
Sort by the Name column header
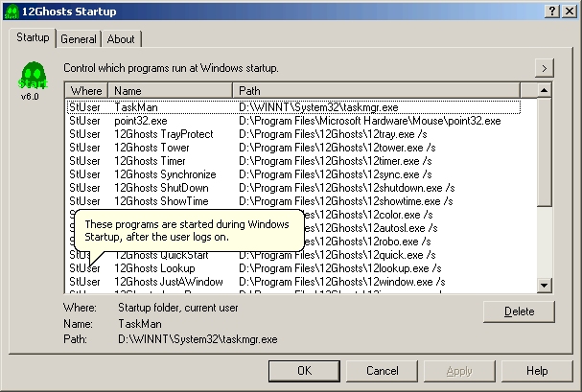(170, 90)
